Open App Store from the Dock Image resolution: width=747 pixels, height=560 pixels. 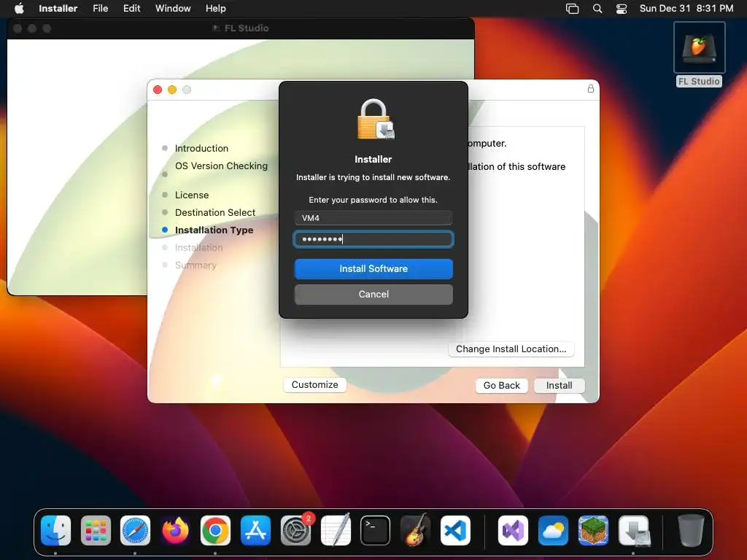coord(255,531)
